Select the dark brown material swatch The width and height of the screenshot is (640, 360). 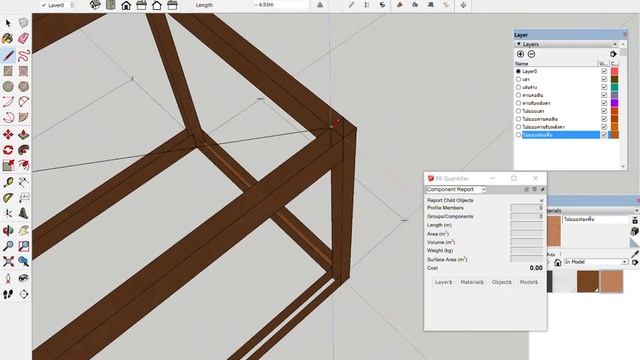(588, 282)
